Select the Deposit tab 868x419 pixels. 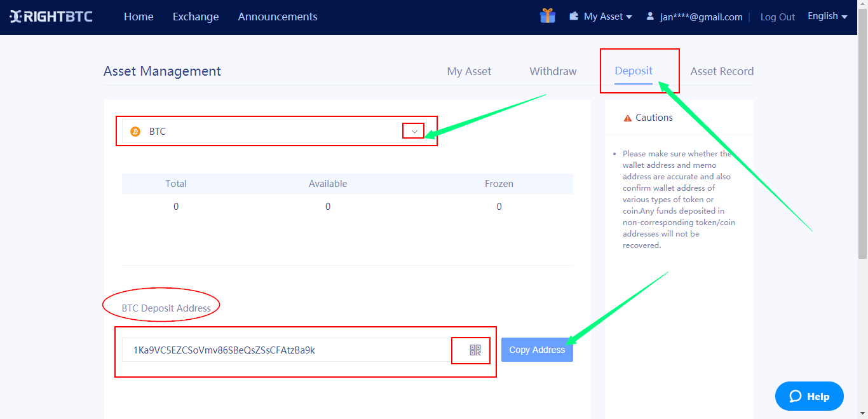click(x=634, y=71)
